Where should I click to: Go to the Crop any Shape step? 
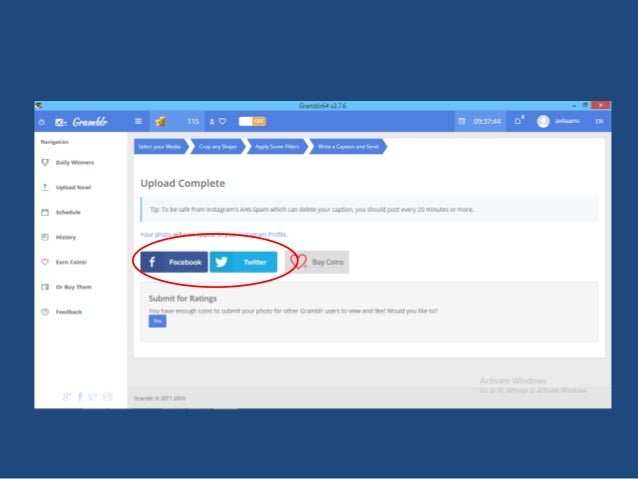point(218,147)
